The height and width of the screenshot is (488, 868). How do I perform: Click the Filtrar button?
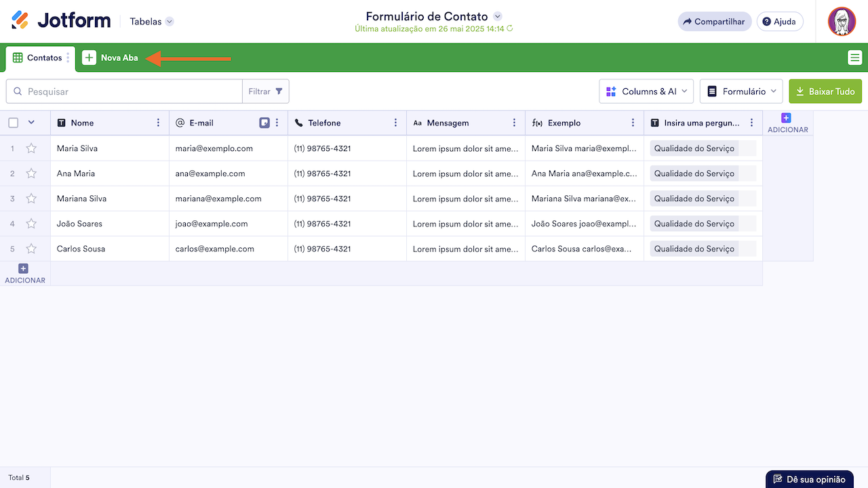pos(265,91)
